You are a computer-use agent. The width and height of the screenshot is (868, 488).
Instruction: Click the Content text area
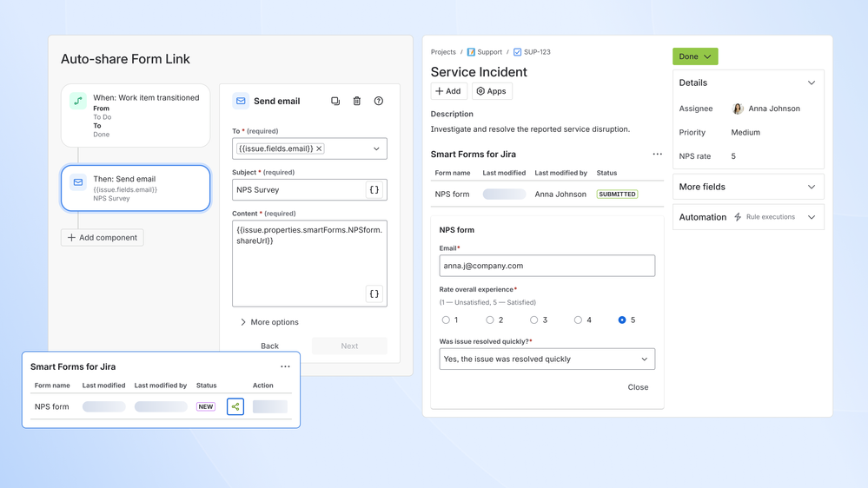pyautogui.click(x=309, y=263)
